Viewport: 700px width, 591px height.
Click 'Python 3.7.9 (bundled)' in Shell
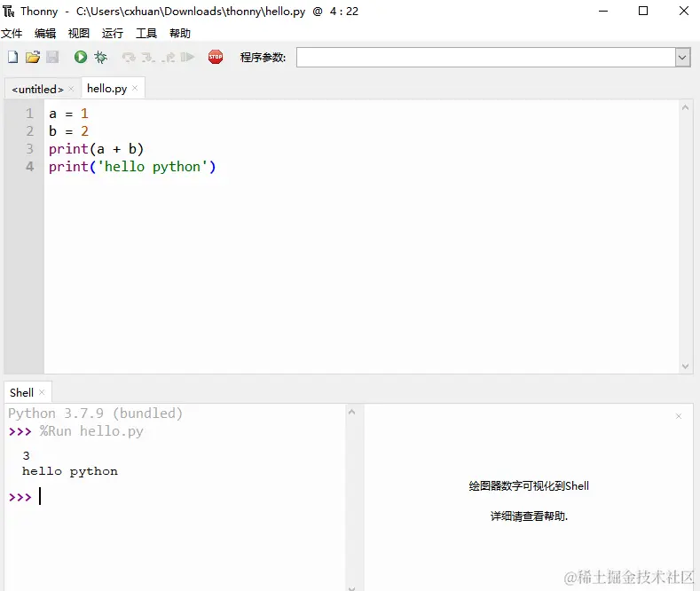pos(96,413)
